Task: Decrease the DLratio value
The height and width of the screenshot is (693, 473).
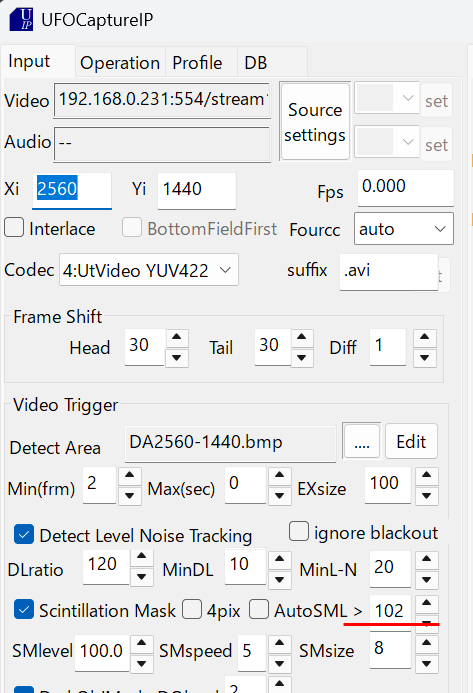Action: [141, 577]
